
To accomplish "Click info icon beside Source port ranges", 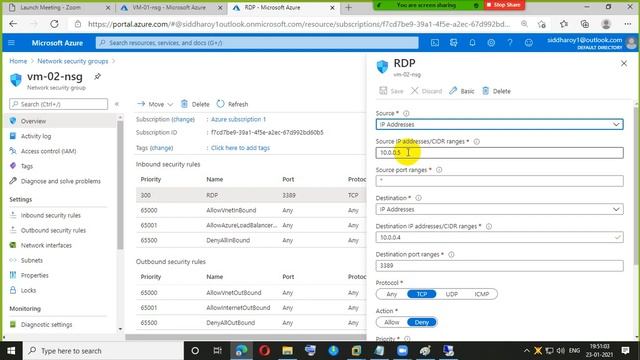I will click(x=439, y=170).
